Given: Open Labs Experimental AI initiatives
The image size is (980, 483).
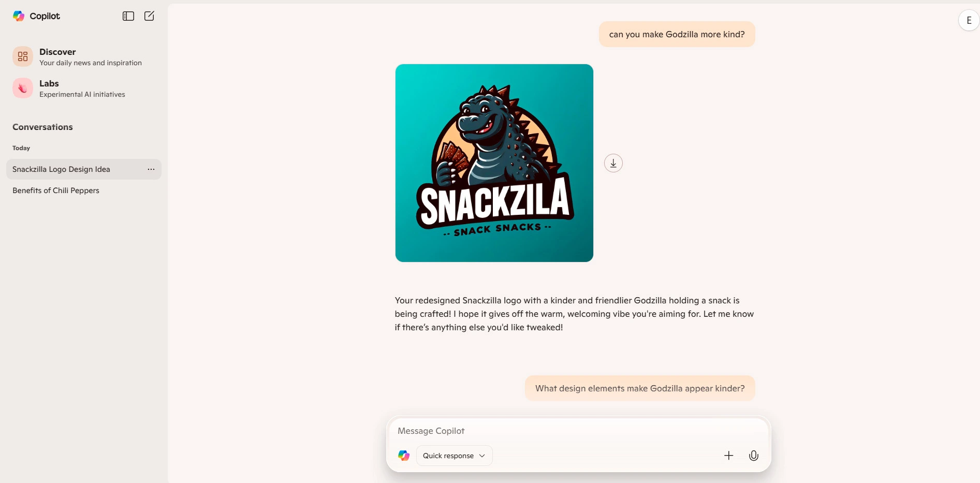Looking at the screenshot, I should tap(84, 88).
